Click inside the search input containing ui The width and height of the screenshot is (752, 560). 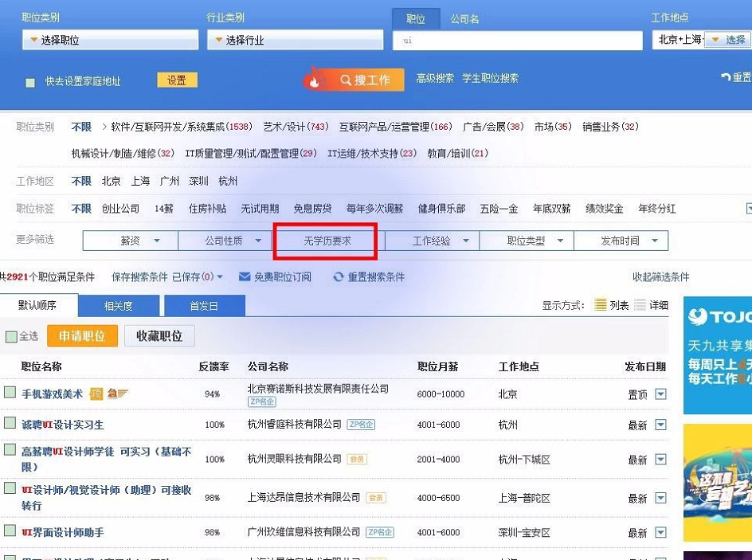(518, 39)
